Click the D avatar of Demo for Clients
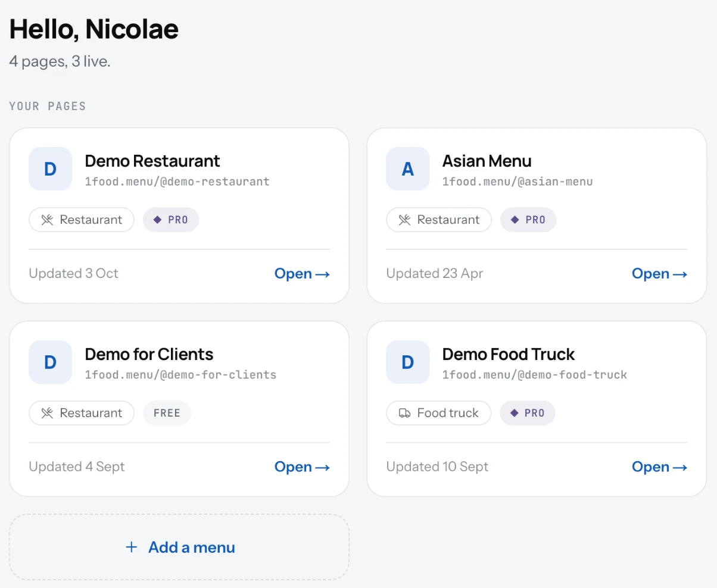717x588 pixels. point(51,362)
